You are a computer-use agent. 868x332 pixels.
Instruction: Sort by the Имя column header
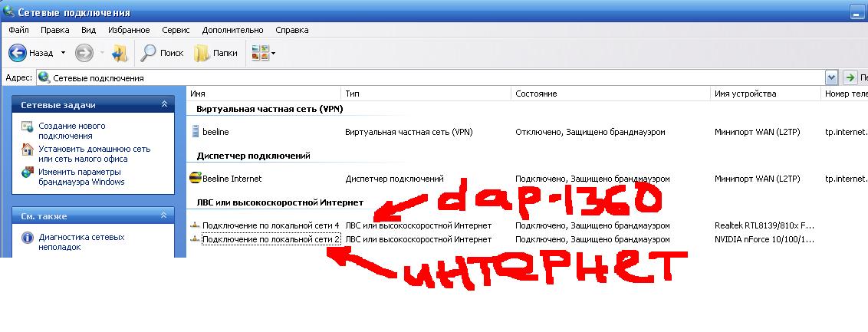pos(264,94)
